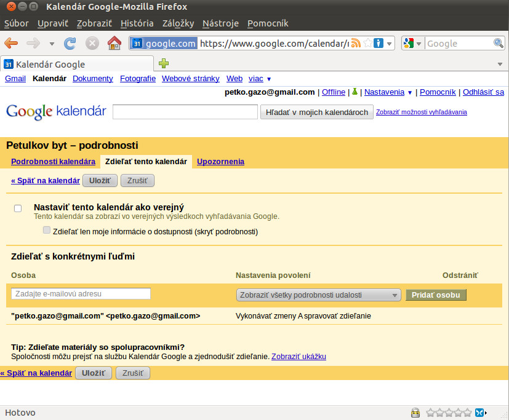
Task: Enable Nastaviť tento kalendár ako verejný checkbox
Action: (18, 208)
